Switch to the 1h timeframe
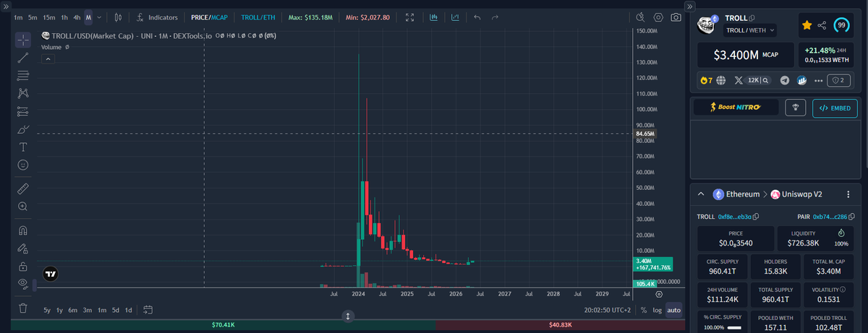Screen dimensions: 868x333 [64, 17]
